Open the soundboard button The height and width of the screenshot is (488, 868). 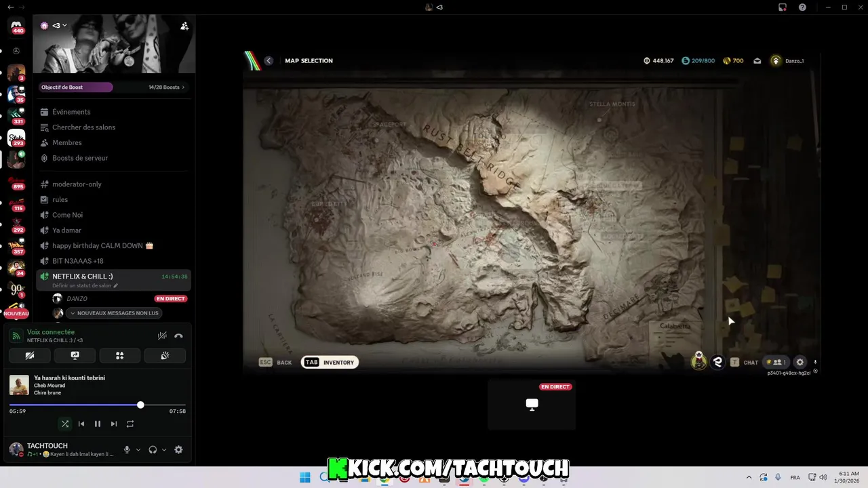pos(165,355)
